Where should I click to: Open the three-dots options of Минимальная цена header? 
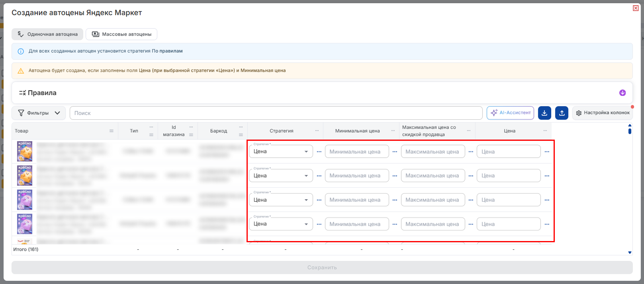coord(393,130)
